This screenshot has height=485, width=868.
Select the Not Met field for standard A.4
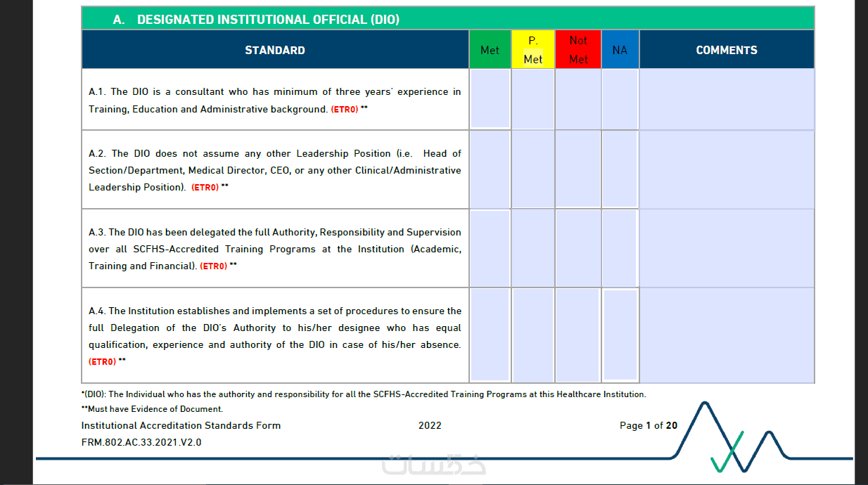click(578, 335)
